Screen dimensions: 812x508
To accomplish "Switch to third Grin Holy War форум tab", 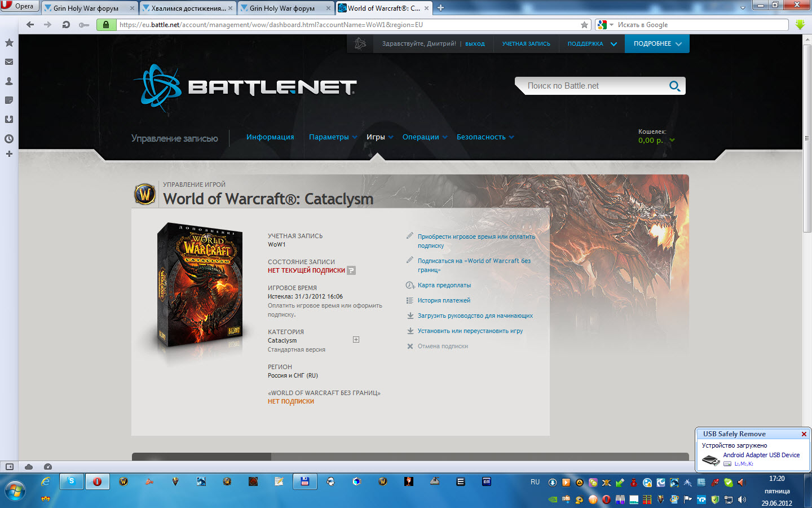I will (x=286, y=8).
